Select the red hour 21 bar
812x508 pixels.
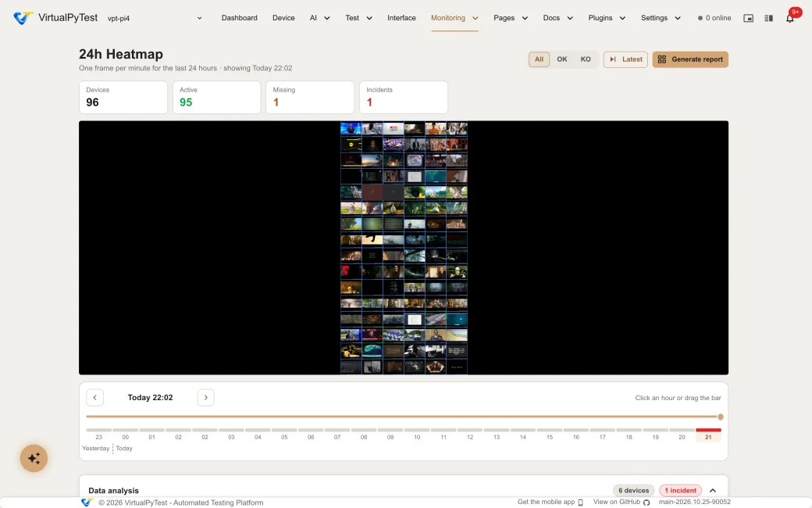click(x=708, y=431)
